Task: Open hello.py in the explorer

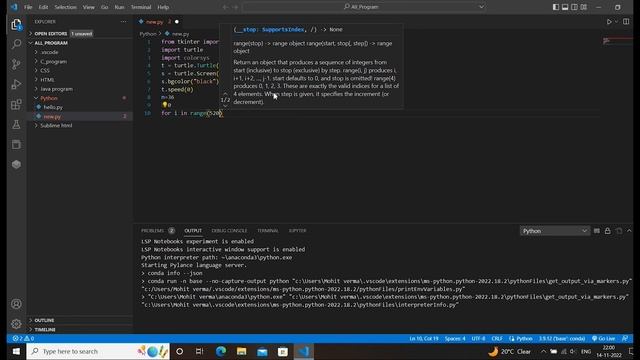Action: [53, 107]
